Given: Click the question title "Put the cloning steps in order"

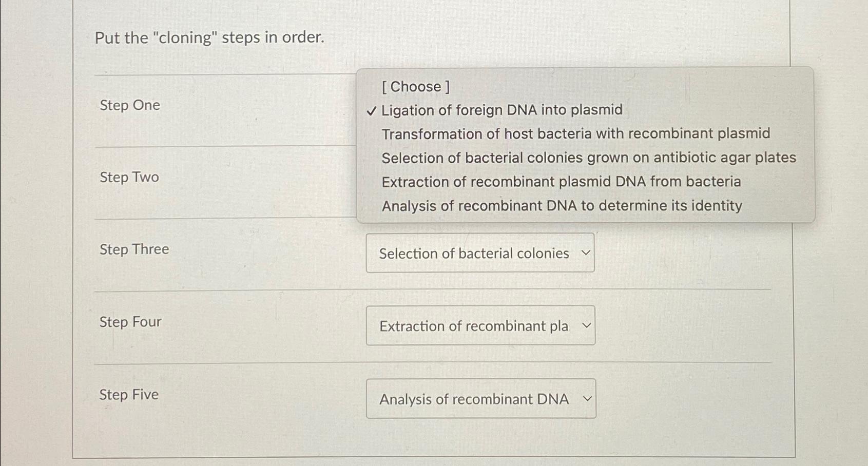Looking at the screenshot, I should 209,37.
